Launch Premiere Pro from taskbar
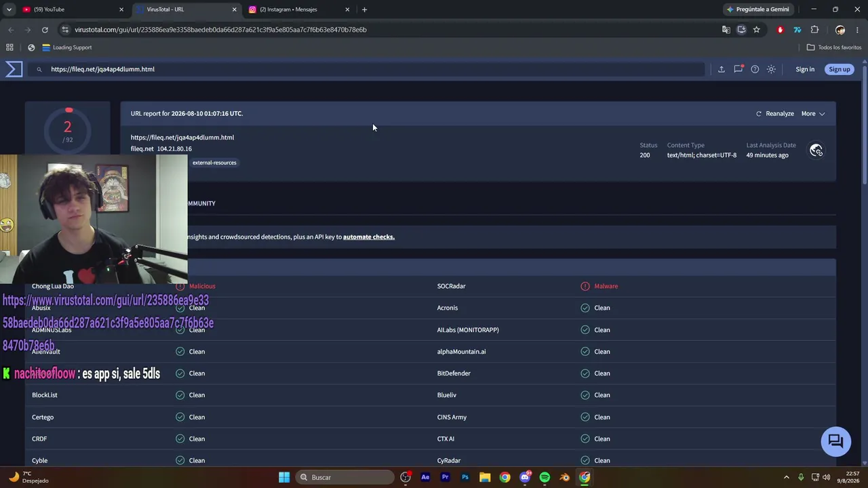Viewport: 868px width, 488px height. coord(445,477)
